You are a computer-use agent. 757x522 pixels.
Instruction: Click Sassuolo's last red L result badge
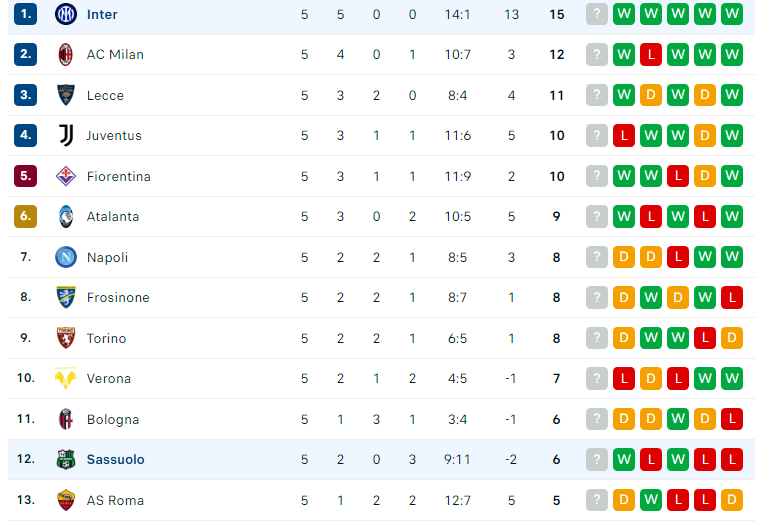[732, 459]
